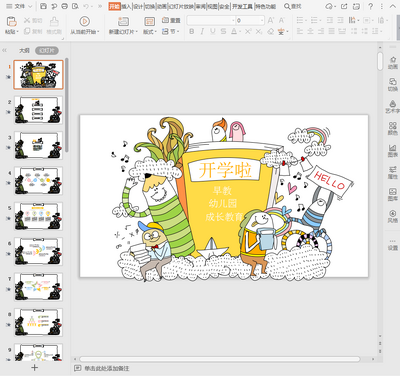The image size is (400, 376).
Task: Open the 风格 Style pane in right sidebar
Action: [393, 216]
